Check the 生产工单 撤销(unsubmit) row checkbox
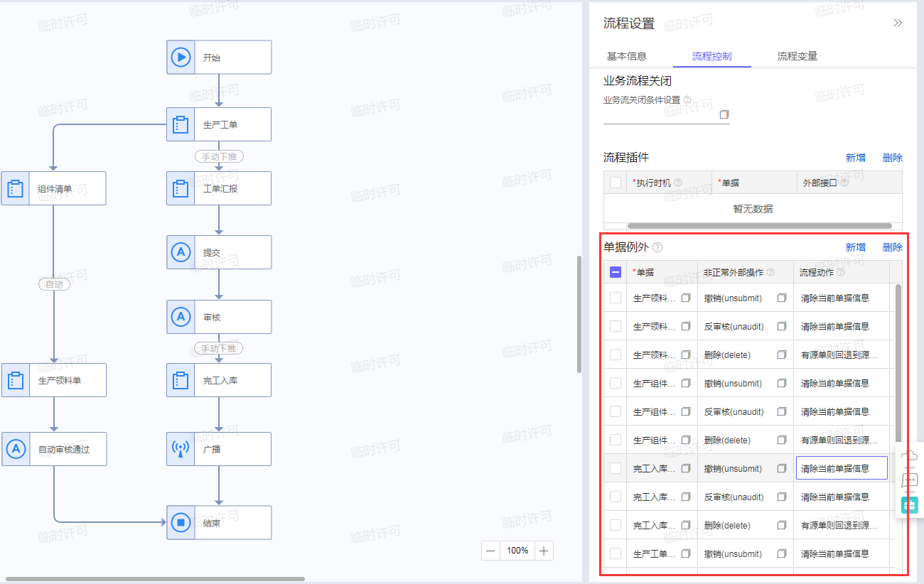The height and width of the screenshot is (584, 924). (x=616, y=553)
